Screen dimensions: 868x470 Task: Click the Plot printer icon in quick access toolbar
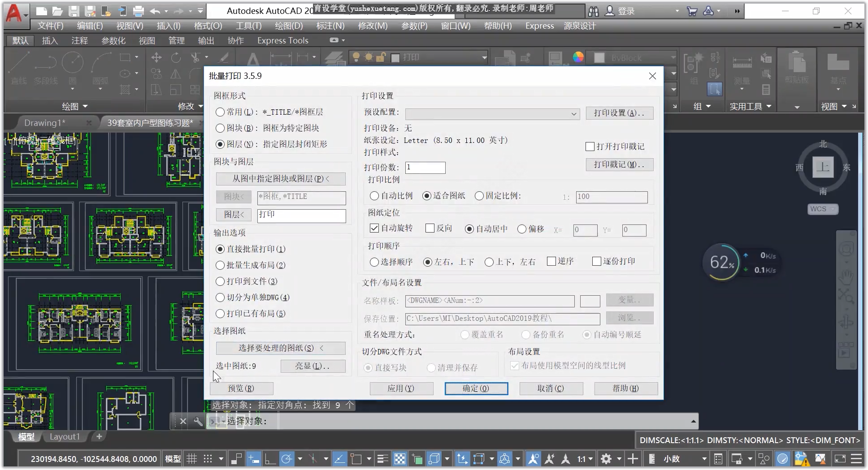(x=139, y=11)
